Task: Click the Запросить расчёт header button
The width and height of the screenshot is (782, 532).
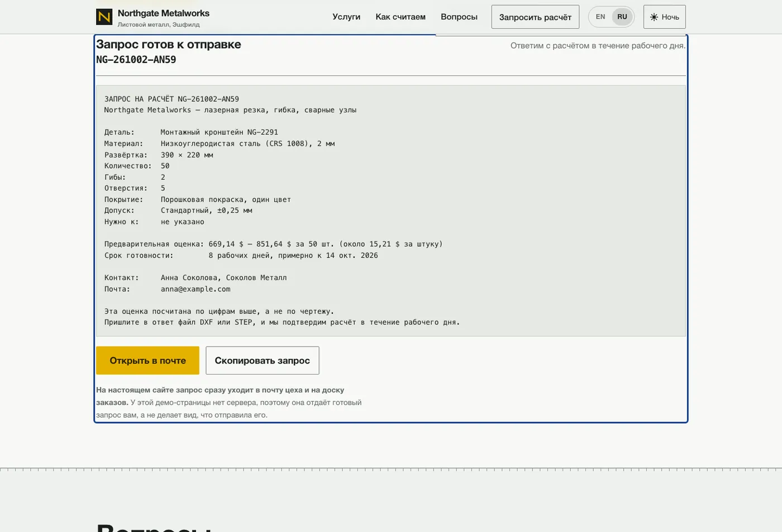Action: pos(535,17)
